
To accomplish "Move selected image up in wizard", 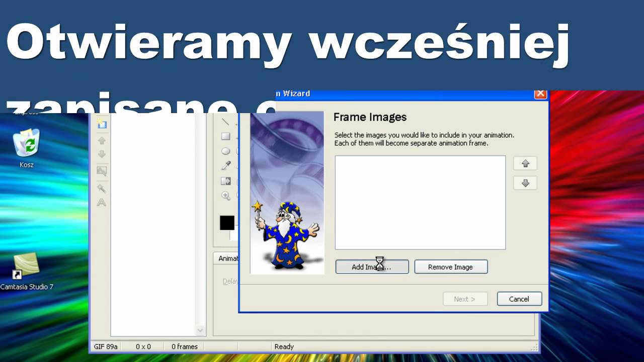I will 525,163.
